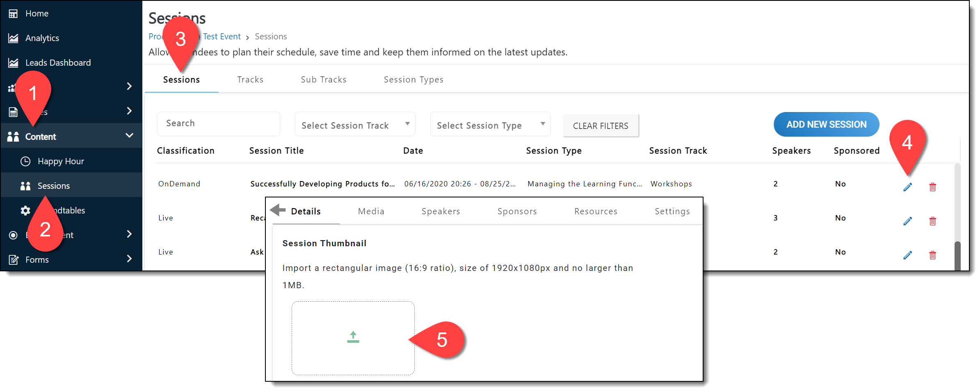The image size is (980, 392).
Task: Click the back arrow beside the Details tab
Action: 278,210
